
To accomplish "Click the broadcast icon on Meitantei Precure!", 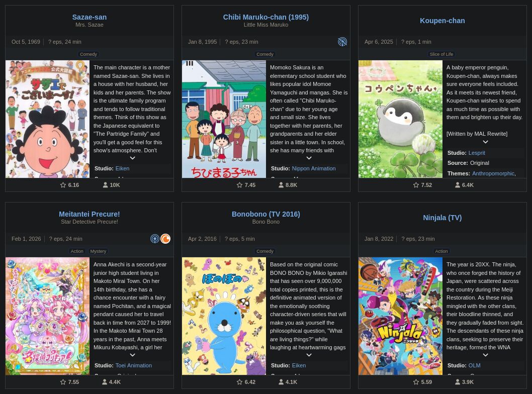I will (155, 239).
